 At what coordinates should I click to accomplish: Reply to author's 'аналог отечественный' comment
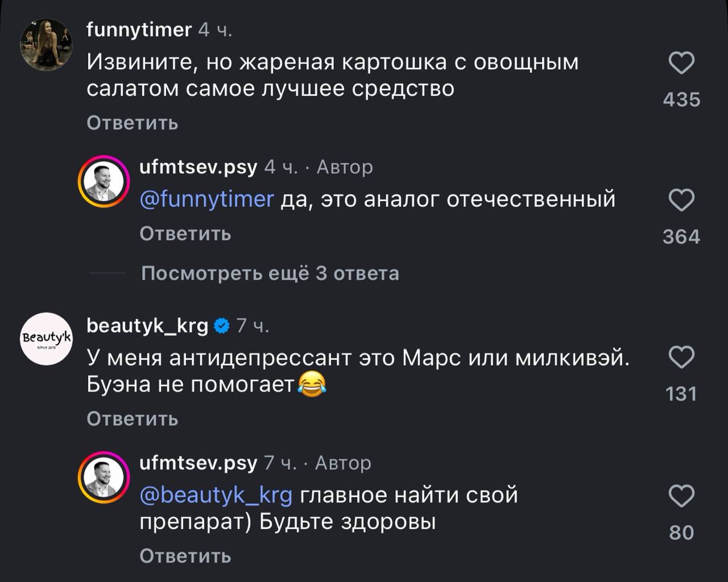pyautogui.click(x=185, y=234)
